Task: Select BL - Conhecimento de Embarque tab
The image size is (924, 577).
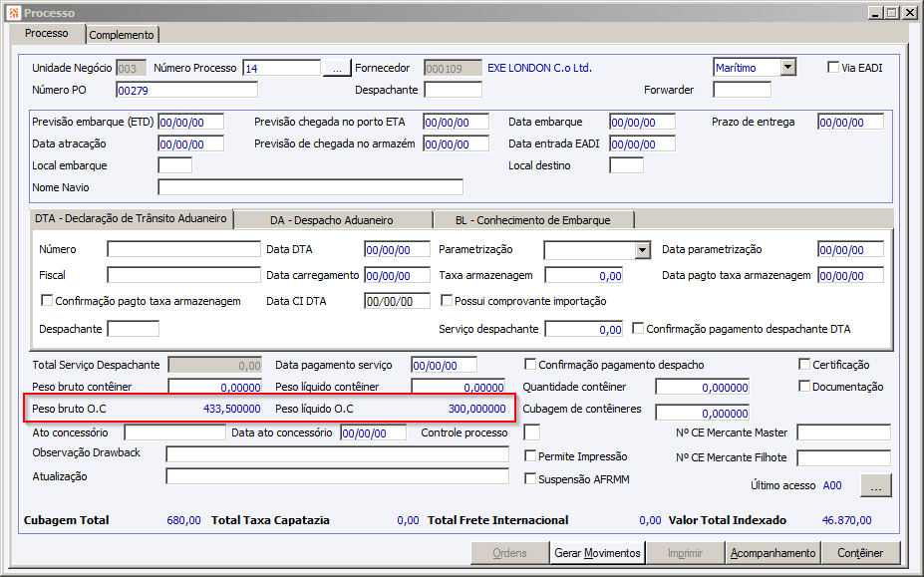Action: [533, 220]
